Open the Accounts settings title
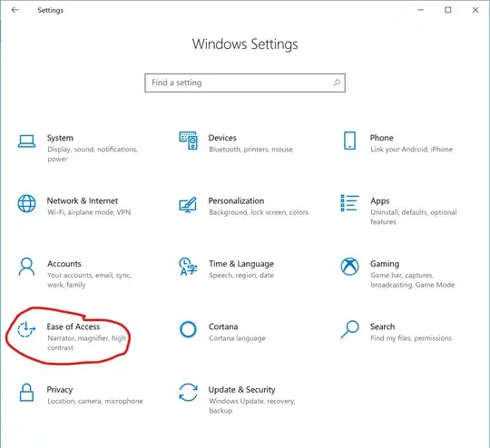The width and height of the screenshot is (490, 448). (64, 264)
